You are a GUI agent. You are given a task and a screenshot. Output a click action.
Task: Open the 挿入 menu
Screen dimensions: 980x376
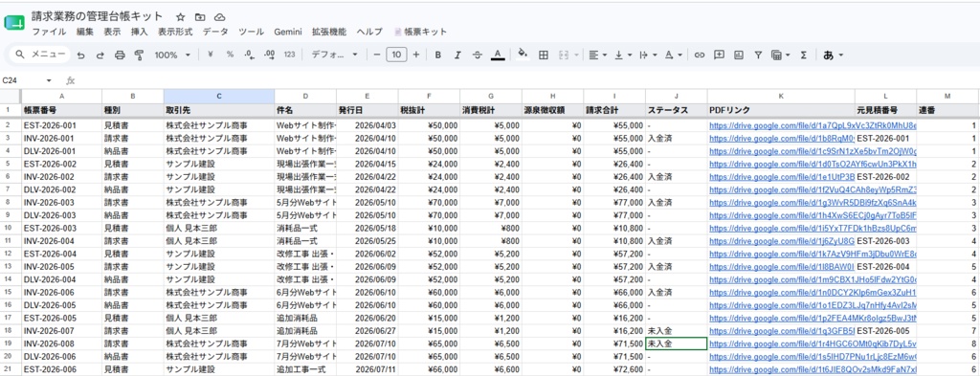[140, 32]
